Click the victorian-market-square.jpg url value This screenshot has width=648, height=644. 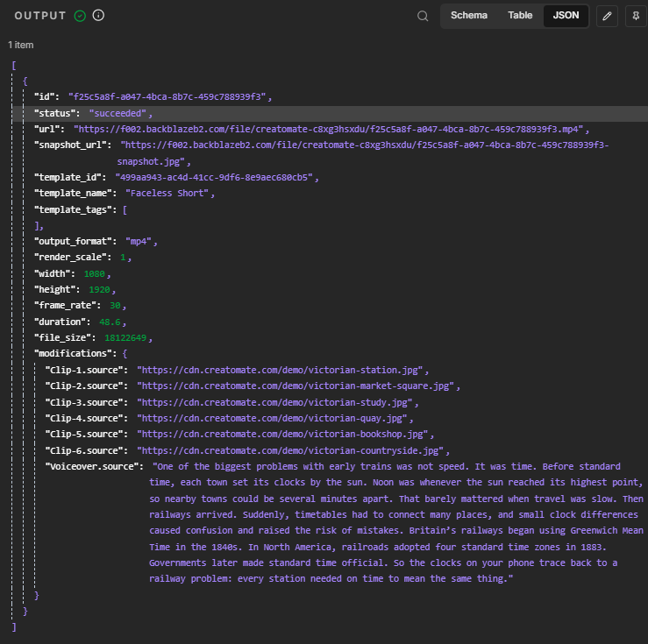click(296, 386)
